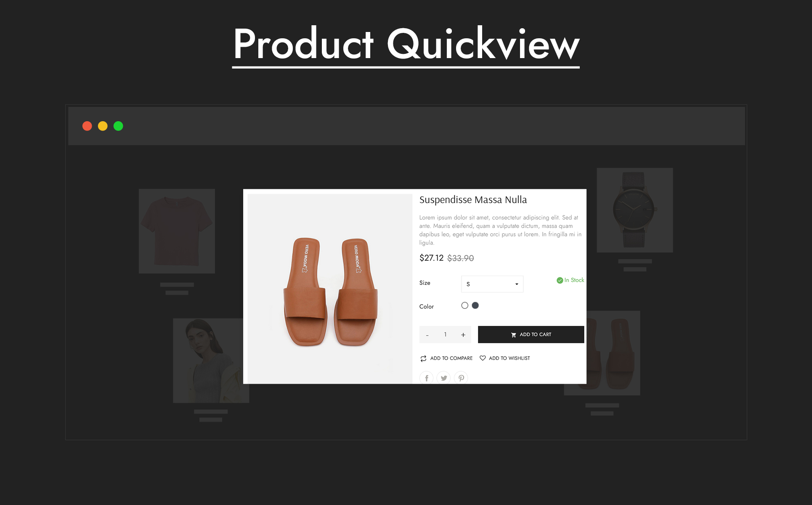
Task: Click the quantity field showing 1
Action: [x=445, y=335]
